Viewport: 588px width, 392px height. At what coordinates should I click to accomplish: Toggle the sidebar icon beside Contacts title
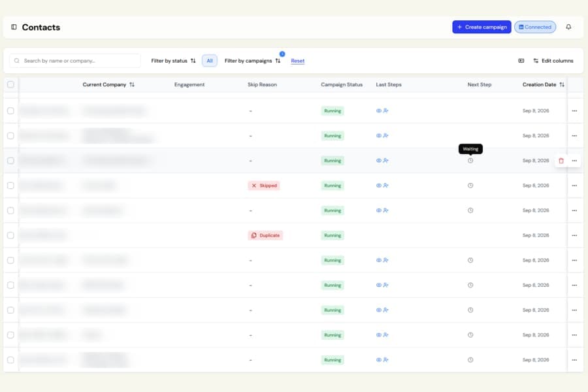(x=14, y=27)
